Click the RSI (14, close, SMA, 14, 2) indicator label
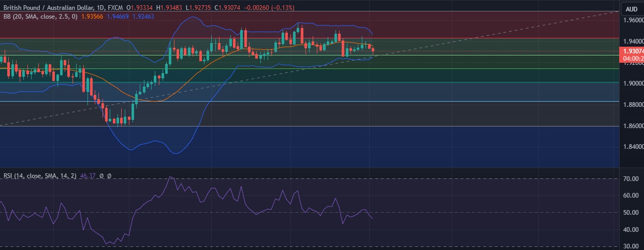Screen dimensions: 644x250 tap(39, 176)
